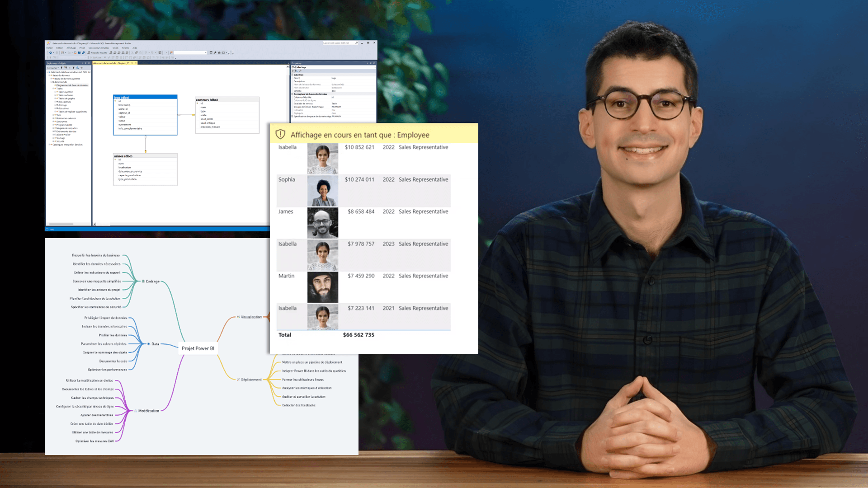Click the shield icon beside Affichage en cours
Viewport: 868px width, 488px height.
(280, 134)
